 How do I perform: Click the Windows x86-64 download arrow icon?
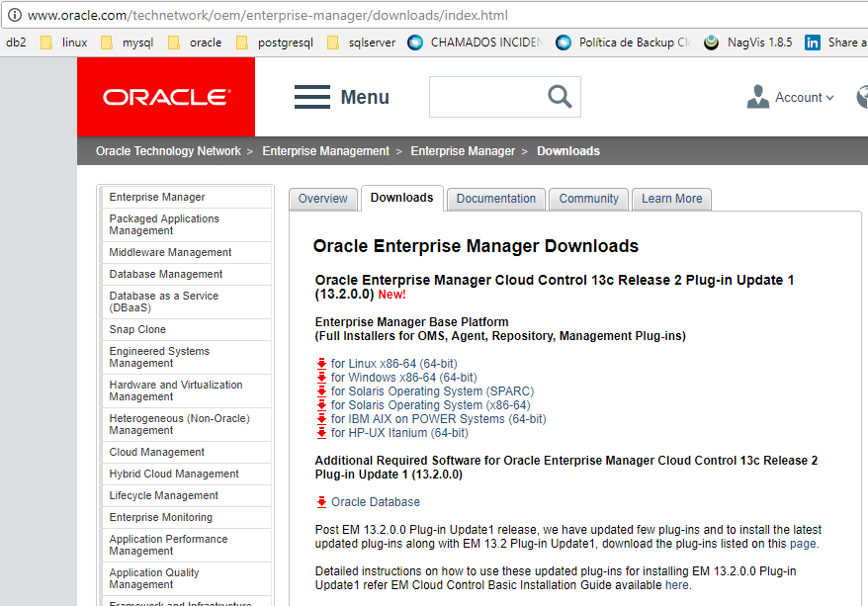click(321, 377)
